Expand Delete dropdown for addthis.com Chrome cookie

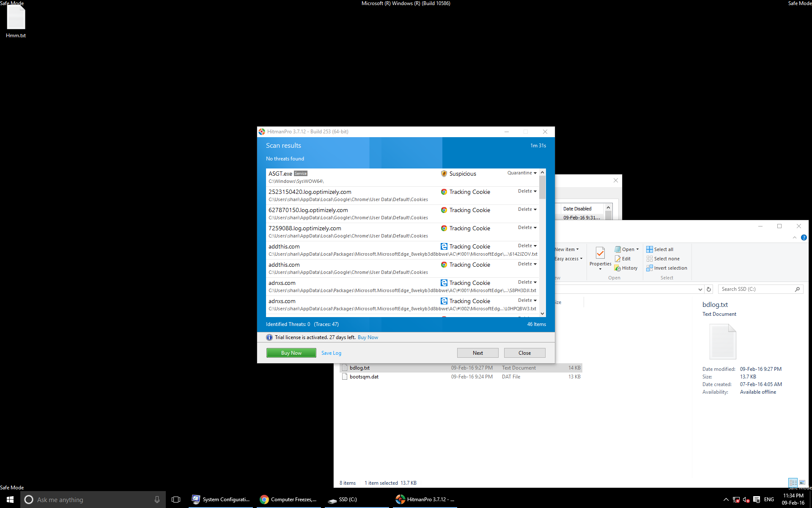[535, 264]
